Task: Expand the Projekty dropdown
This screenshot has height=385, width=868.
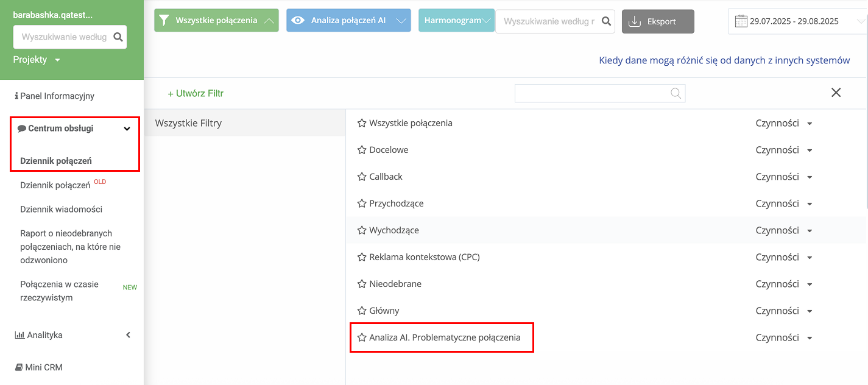Action: [37, 60]
